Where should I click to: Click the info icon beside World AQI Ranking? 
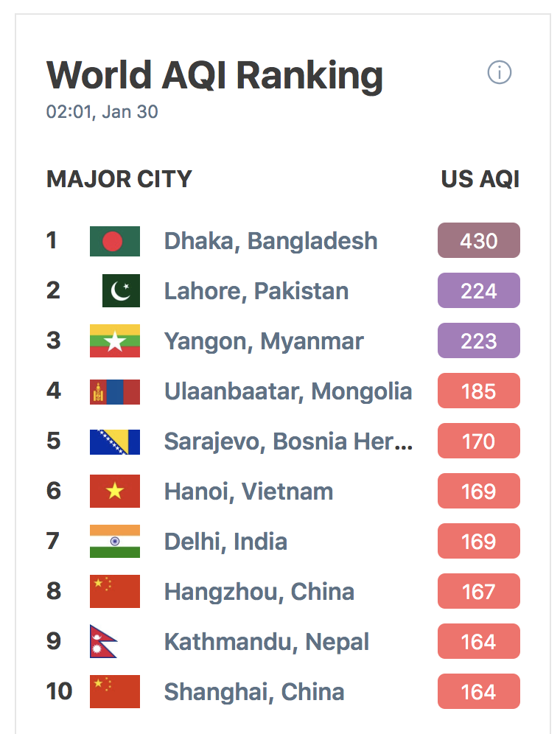pos(499,72)
